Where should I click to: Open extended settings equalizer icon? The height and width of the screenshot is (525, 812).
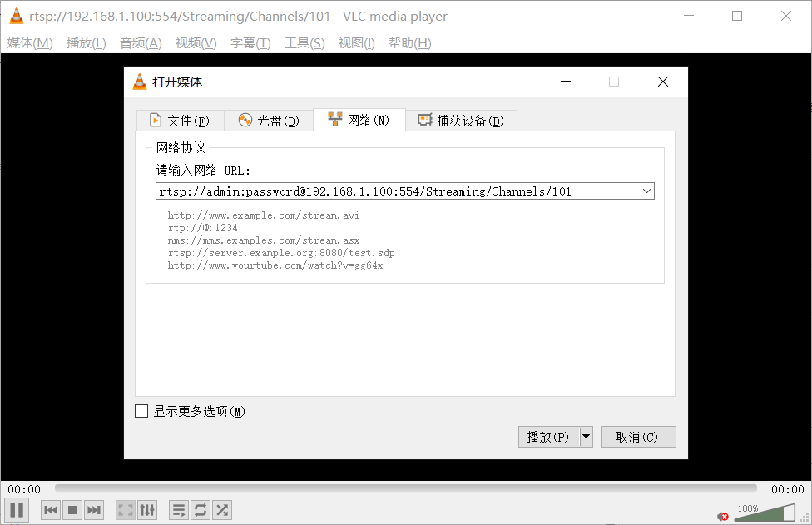pos(147,511)
